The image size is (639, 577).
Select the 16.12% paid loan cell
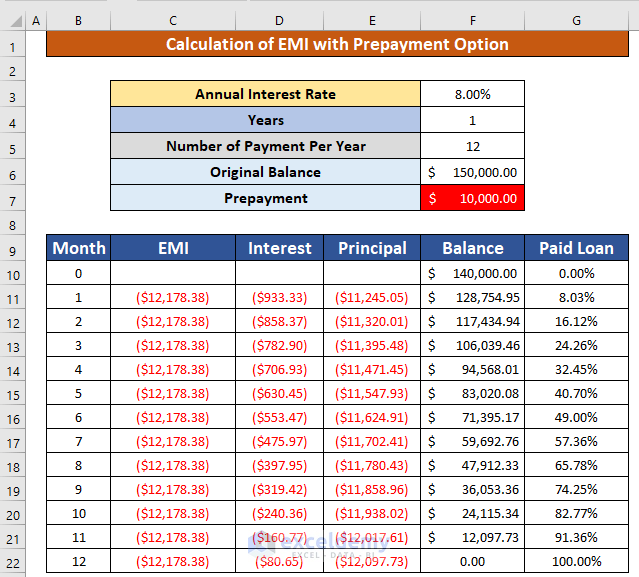point(576,321)
